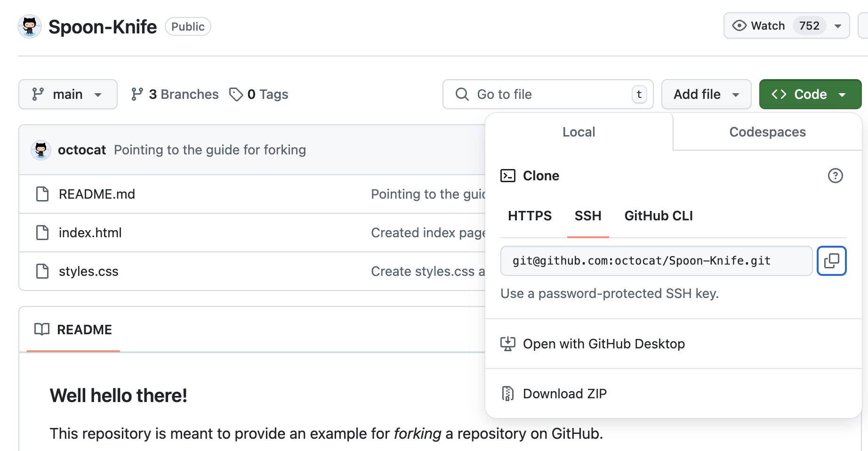Viewport: 868px width, 451px height.
Task: Click the tag icon beside 0 Tags
Action: pos(236,94)
